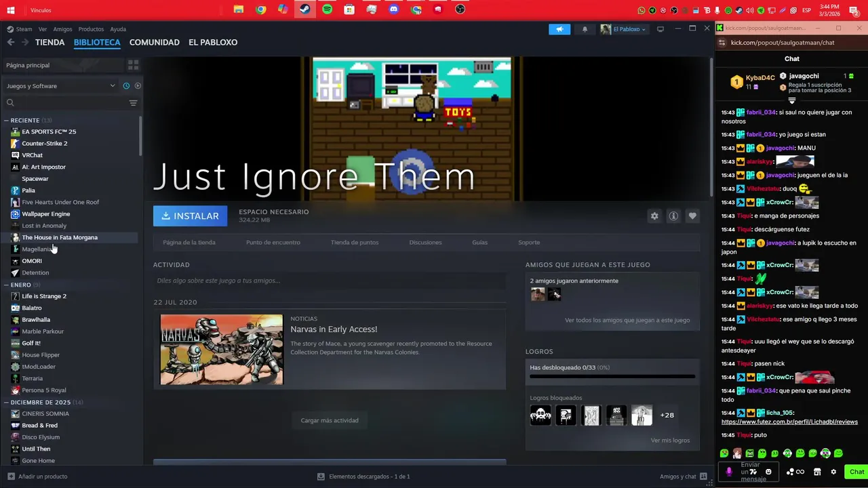868x488 pixels.
Task: Go back with the Steam back arrow
Action: tap(10, 42)
